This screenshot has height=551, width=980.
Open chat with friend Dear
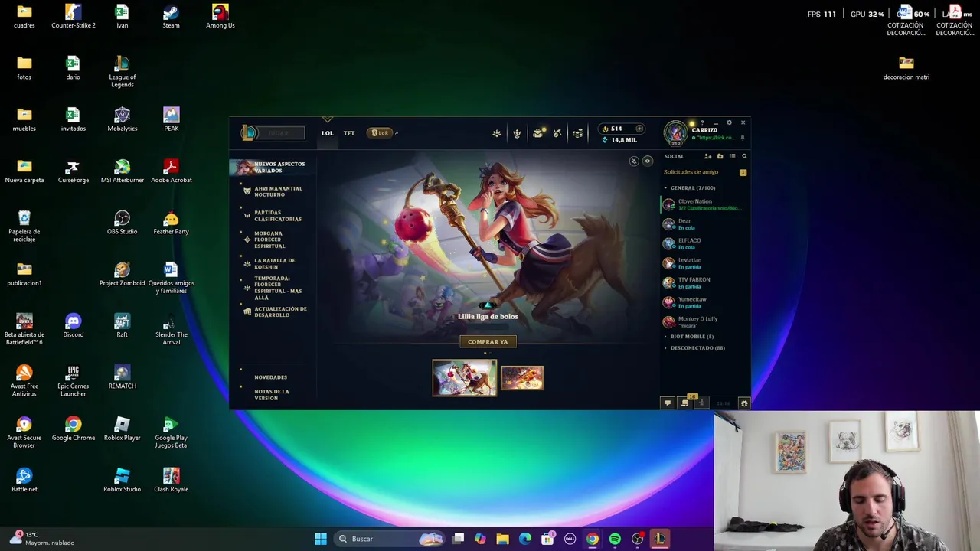tap(704, 224)
